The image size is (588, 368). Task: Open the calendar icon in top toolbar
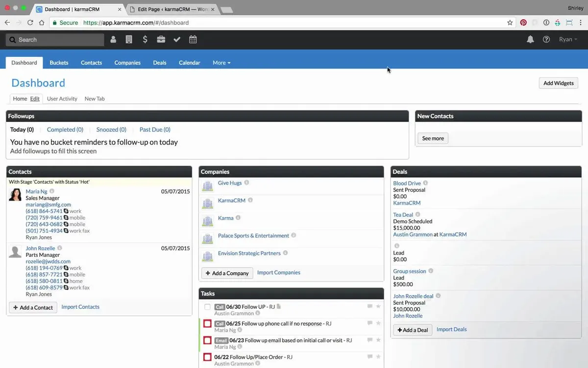[x=193, y=40]
